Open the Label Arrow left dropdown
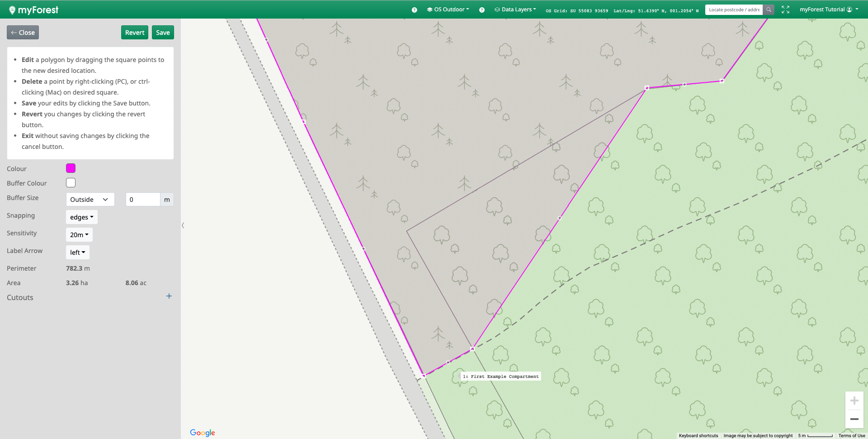 pos(77,253)
